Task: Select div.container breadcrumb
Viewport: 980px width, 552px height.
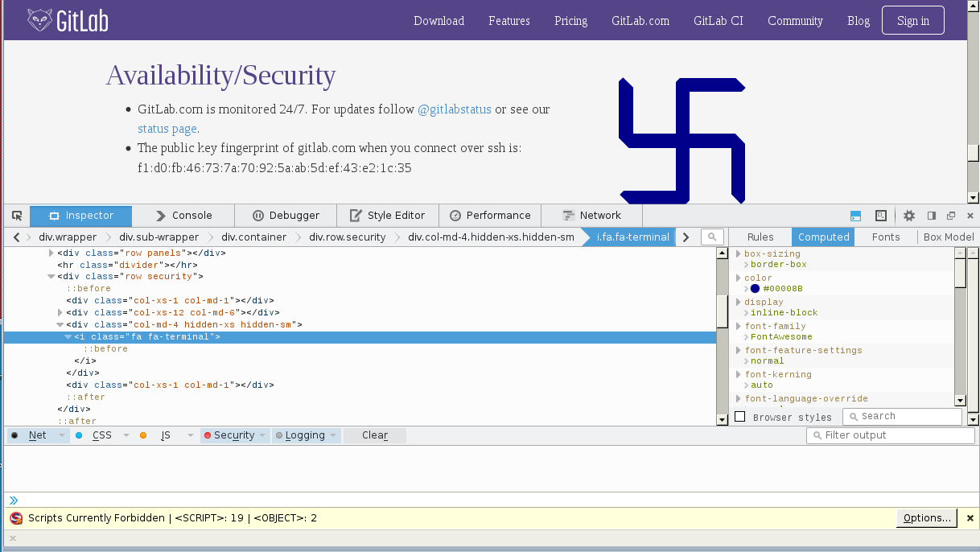Action: click(x=254, y=237)
